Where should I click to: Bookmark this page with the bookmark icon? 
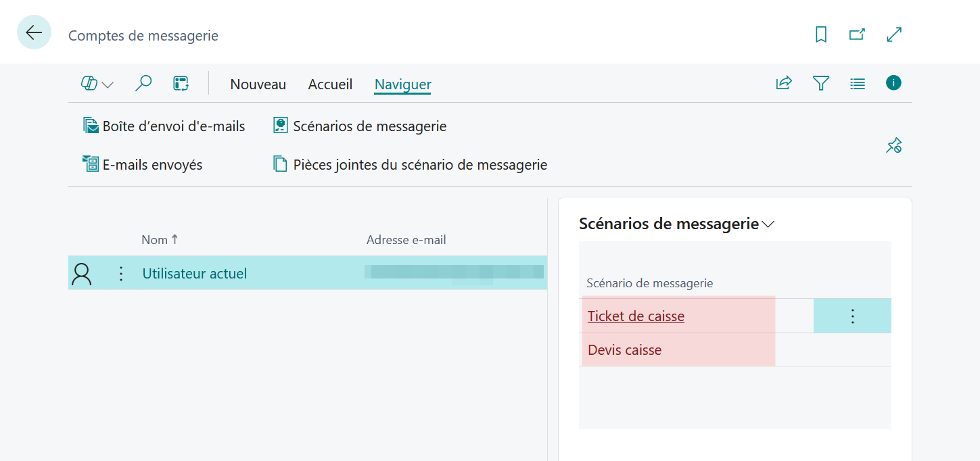pos(821,34)
